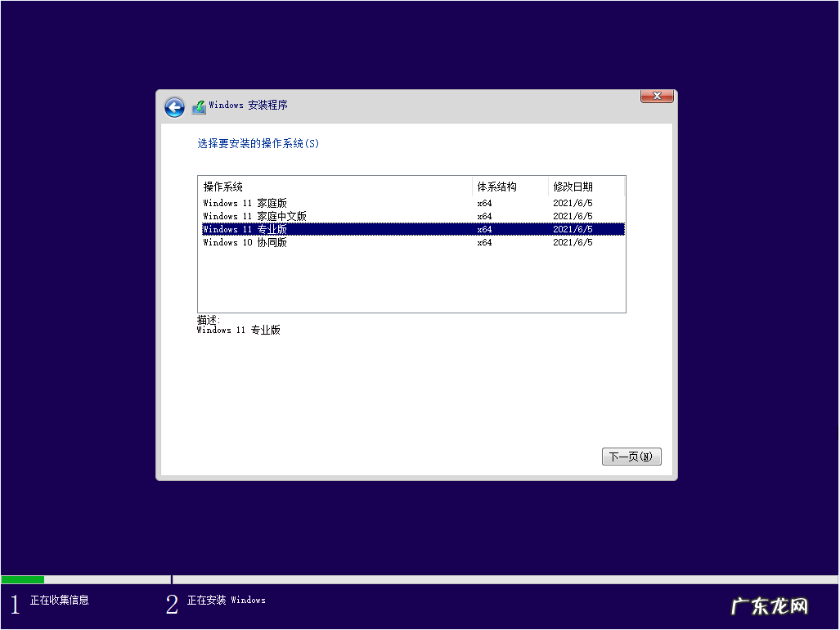The width and height of the screenshot is (840, 630).
Task: Click the 广东龙网 logo in the corner
Action: tap(770, 605)
